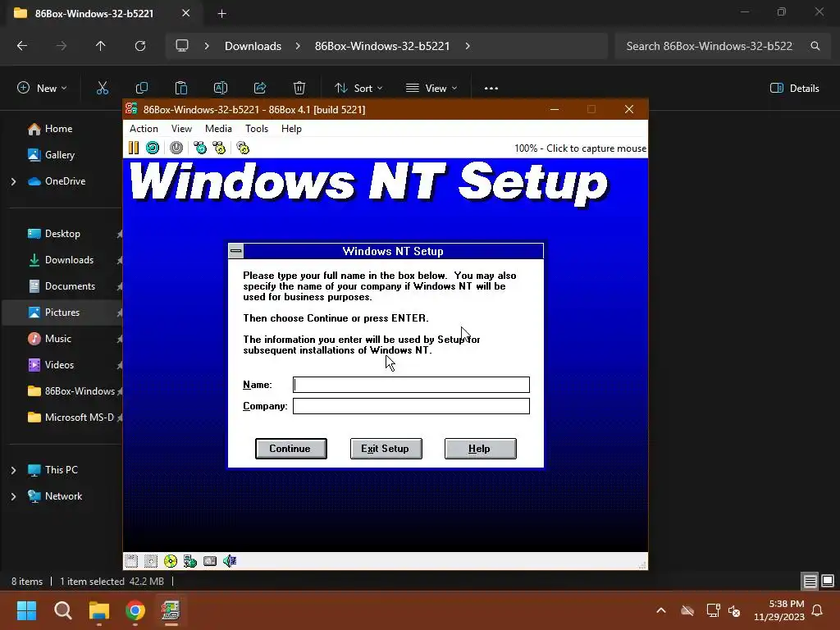Click 86Box-Windows-32-b5221 in the breadcrumb

click(382, 46)
